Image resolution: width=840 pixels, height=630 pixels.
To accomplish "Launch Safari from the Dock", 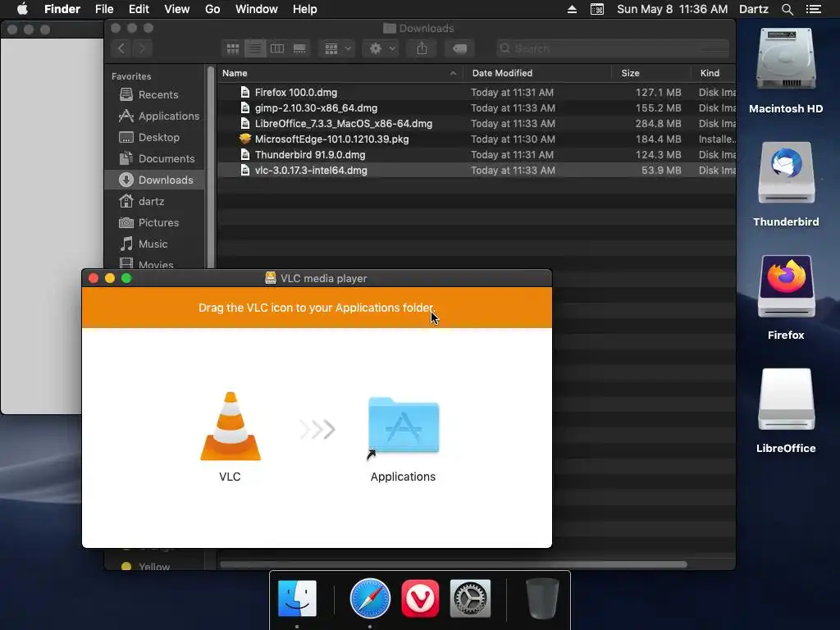I will click(370, 598).
